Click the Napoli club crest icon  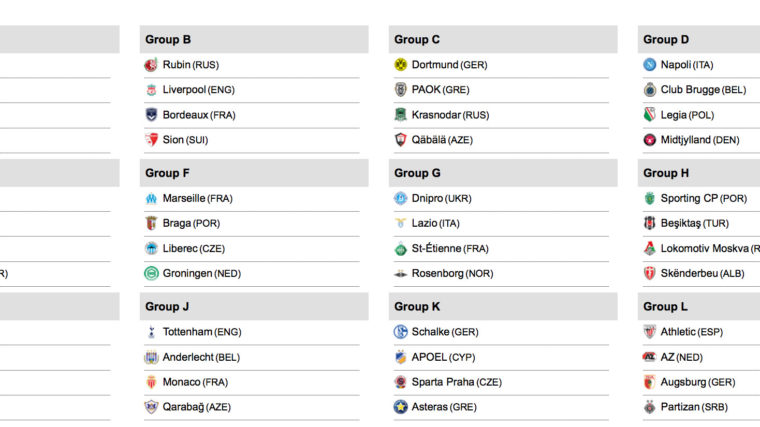649,65
